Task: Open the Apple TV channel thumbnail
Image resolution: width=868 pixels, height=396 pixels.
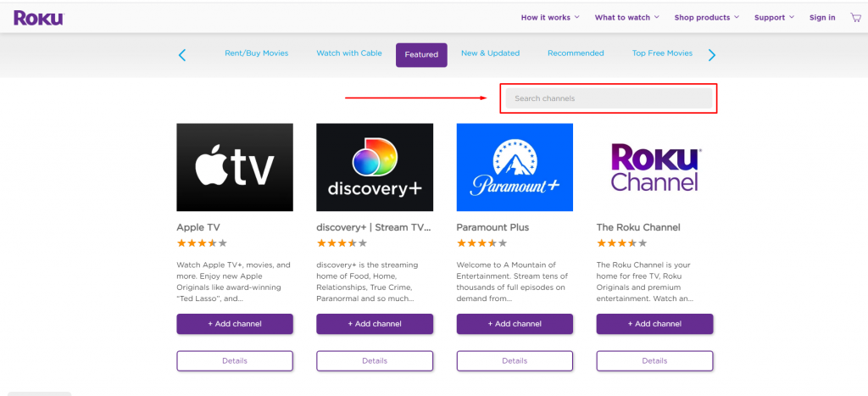Action: click(235, 167)
